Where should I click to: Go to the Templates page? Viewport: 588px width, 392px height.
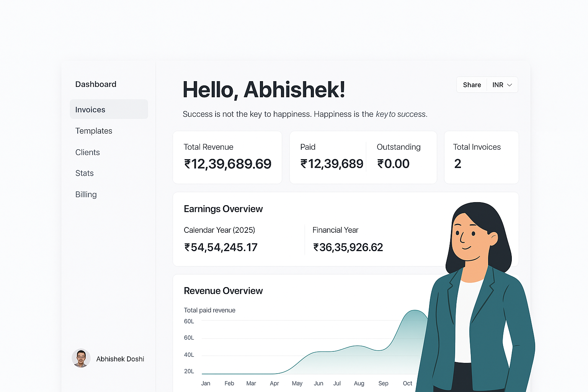pyautogui.click(x=93, y=131)
